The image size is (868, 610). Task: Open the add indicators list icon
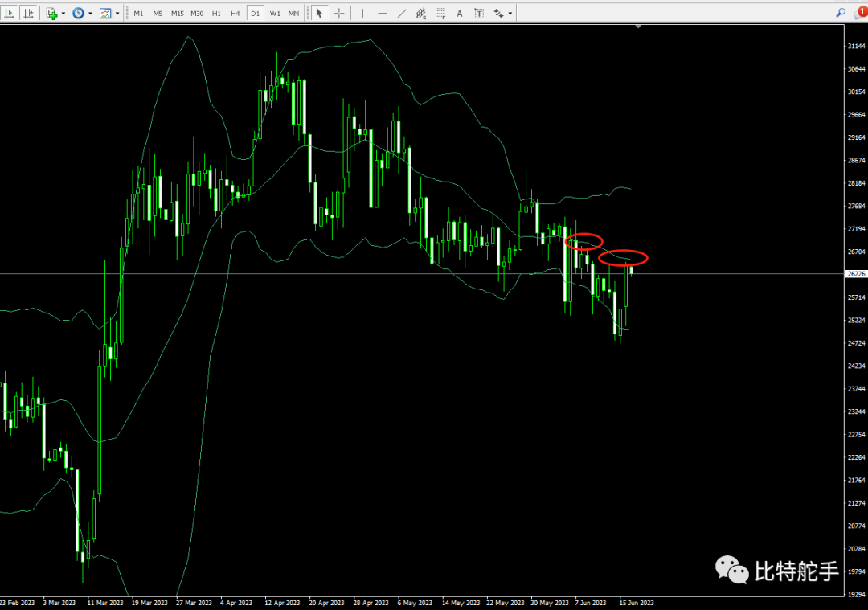pos(51,14)
